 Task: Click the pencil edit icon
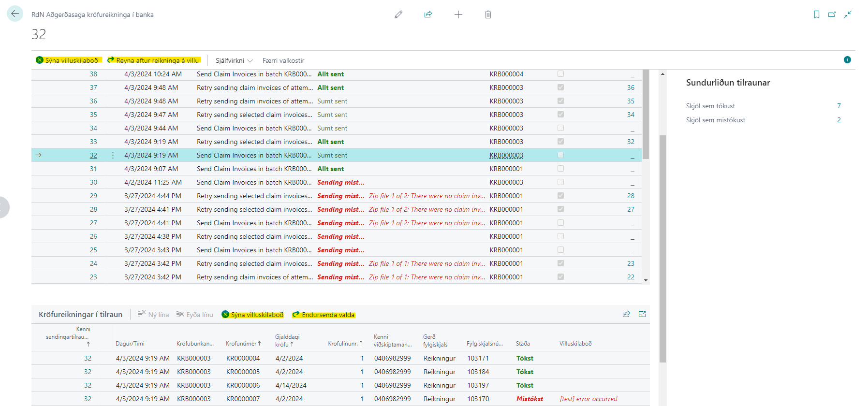[x=398, y=14]
